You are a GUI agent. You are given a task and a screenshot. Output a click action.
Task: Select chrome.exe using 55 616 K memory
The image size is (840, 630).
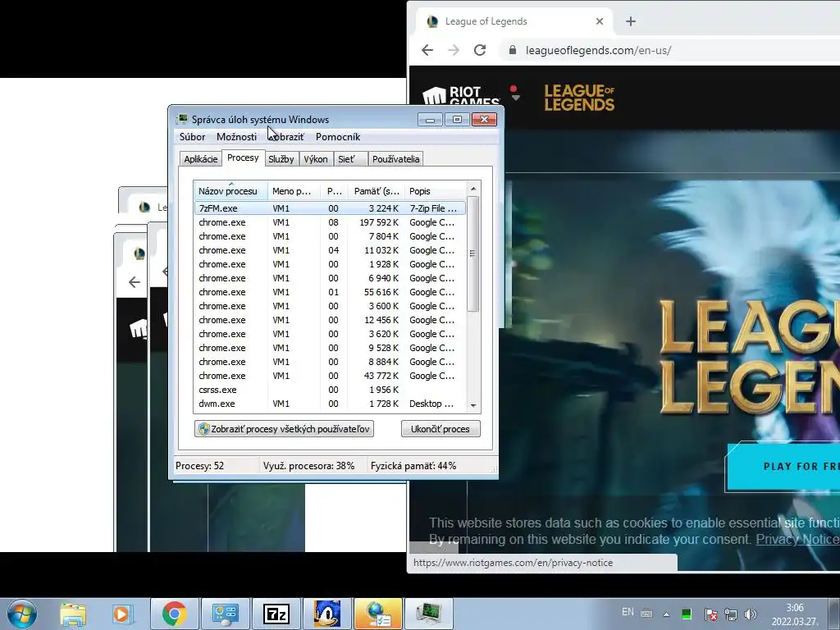[x=330, y=292]
